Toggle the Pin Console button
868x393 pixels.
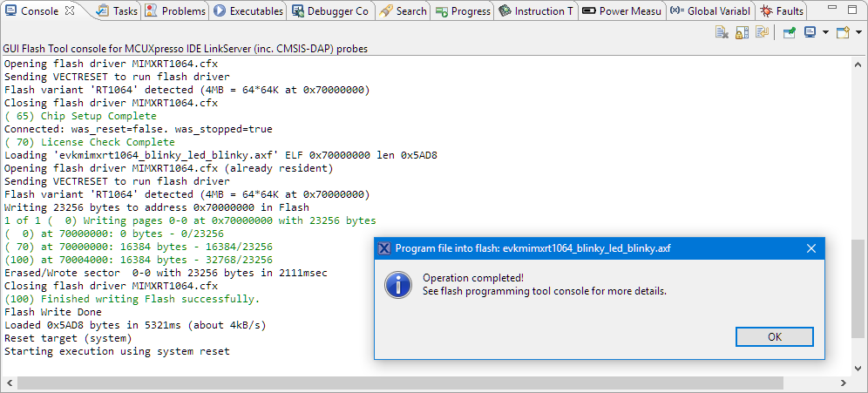pos(789,33)
